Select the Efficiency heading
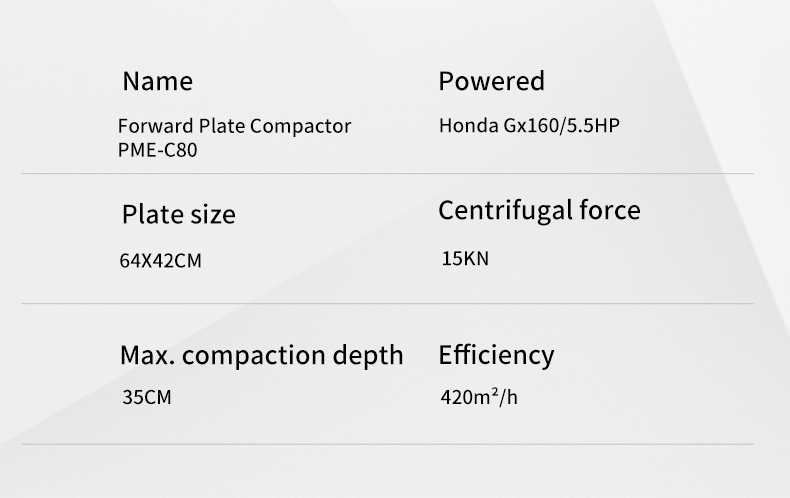790x498 pixels. (495, 355)
